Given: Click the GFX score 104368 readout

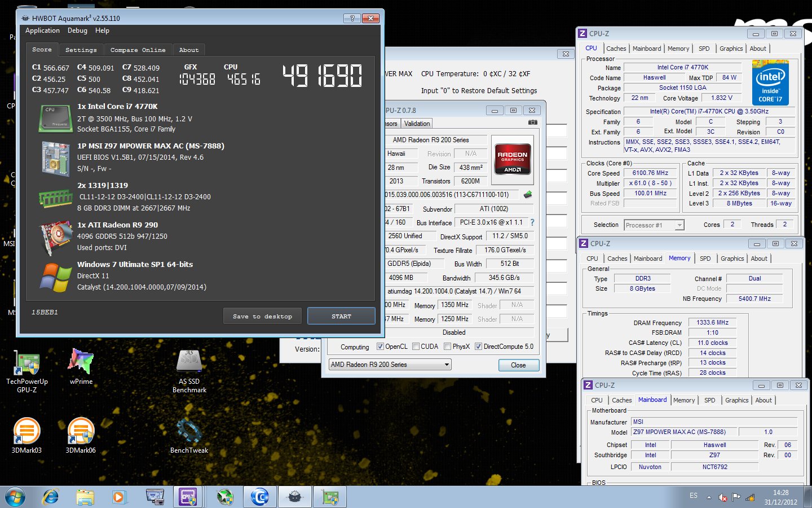Looking at the screenshot, I should [x=197, y=79].
